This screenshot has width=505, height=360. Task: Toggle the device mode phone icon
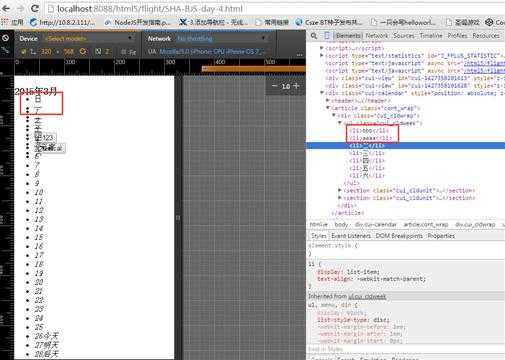[x=327, y=35]
